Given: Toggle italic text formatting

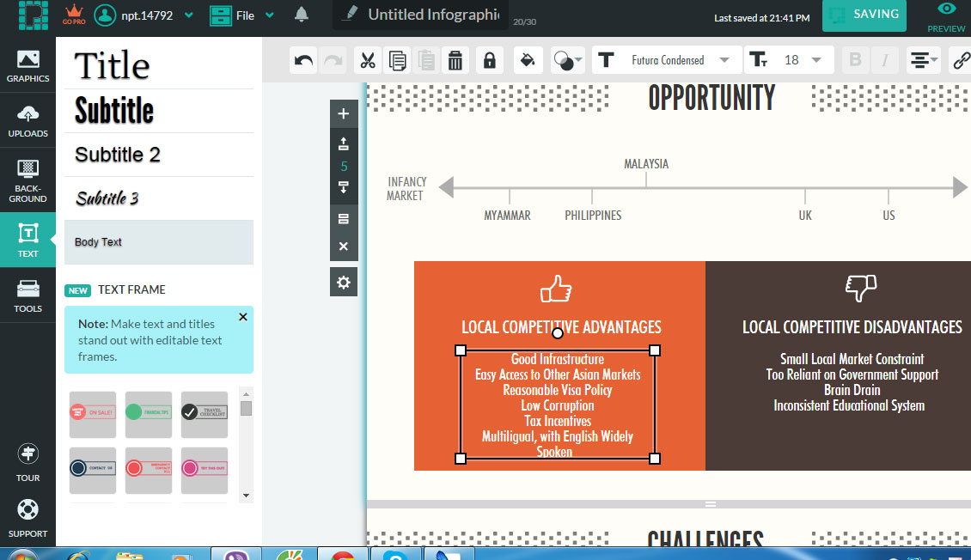Looking at the screenshot, I should [x=884, y=60].
